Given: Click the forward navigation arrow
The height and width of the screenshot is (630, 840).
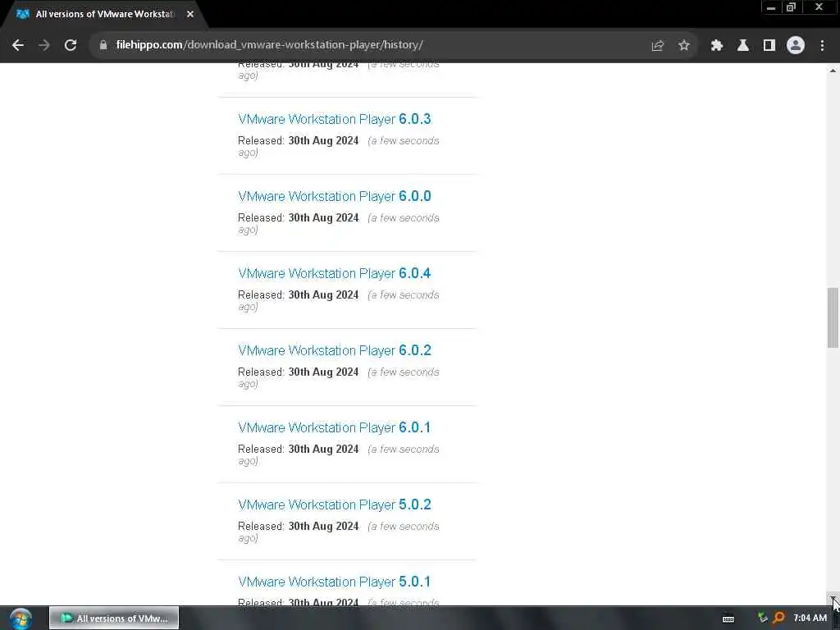Looking at the screenshot, I should coord(44,45).
